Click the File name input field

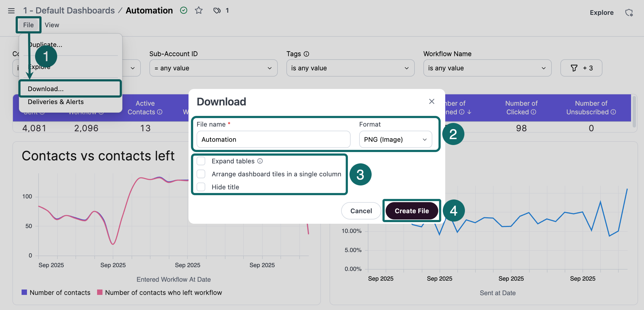273,139
